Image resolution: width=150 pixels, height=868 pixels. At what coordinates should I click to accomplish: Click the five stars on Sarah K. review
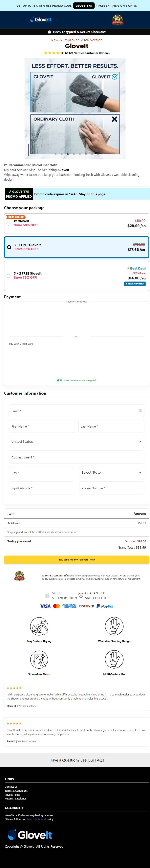tap(14, 723)
